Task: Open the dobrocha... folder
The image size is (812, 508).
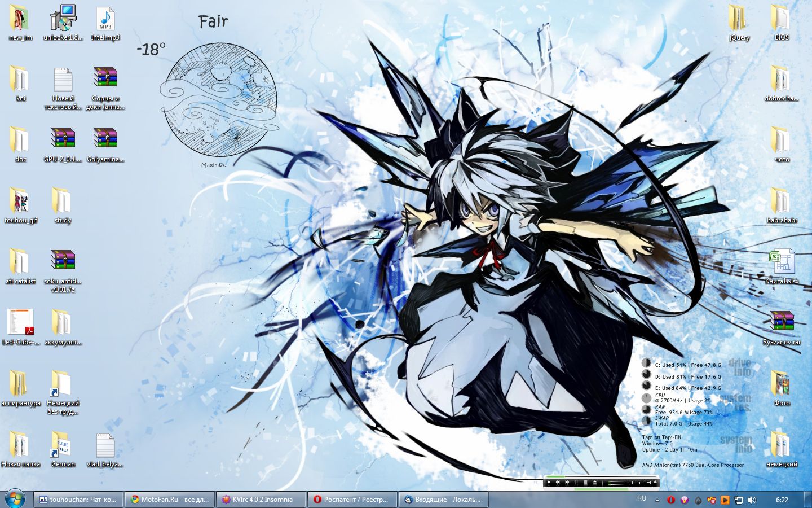Action: pos(782,84)
